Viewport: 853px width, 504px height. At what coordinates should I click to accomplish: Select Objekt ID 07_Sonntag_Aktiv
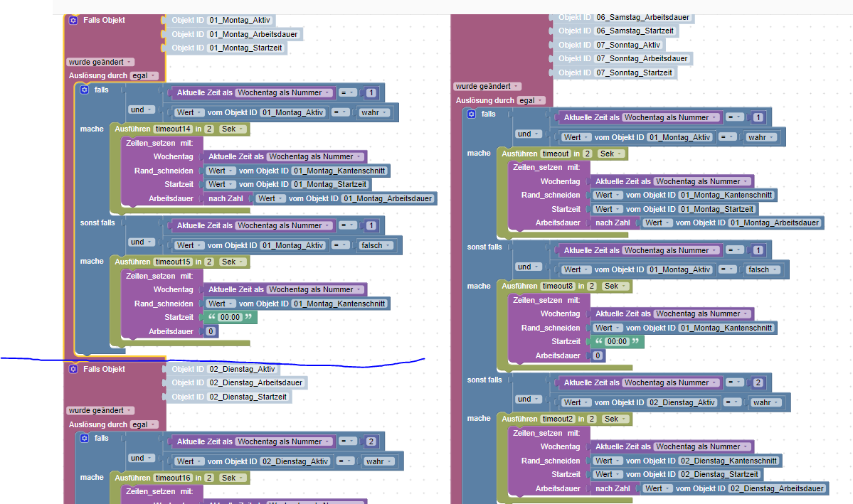(x=627, y=45)
